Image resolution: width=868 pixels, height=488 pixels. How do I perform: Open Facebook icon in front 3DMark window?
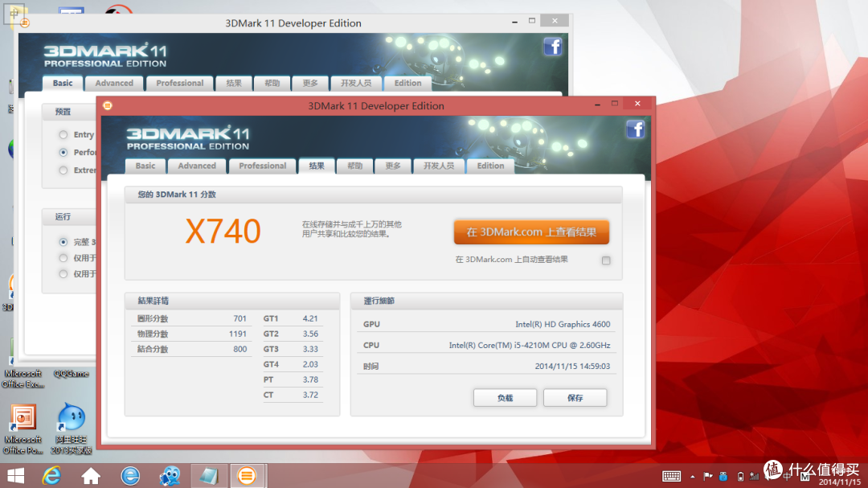point(635,129)
